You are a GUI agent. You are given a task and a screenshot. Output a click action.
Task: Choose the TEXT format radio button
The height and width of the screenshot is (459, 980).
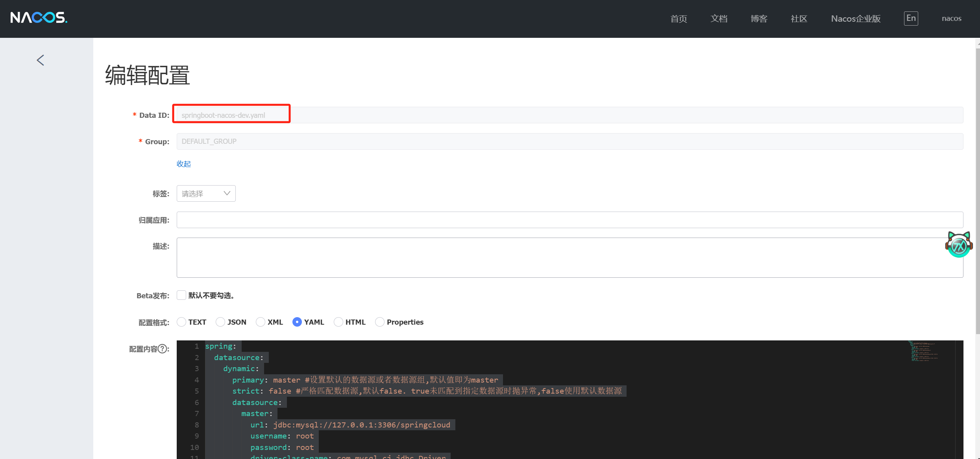tap(181, 322)
